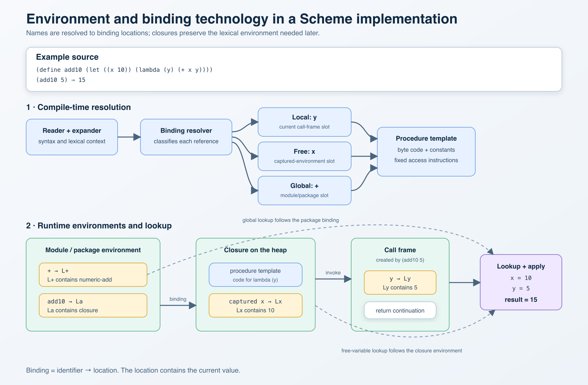Click 'current call-frame slot' text

[x=304, y=127]
